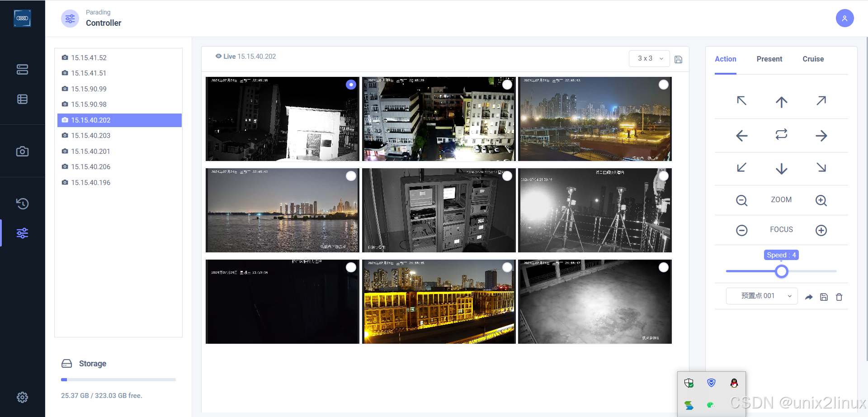Select the radio on the server rack tile

(x=507, y=176)
